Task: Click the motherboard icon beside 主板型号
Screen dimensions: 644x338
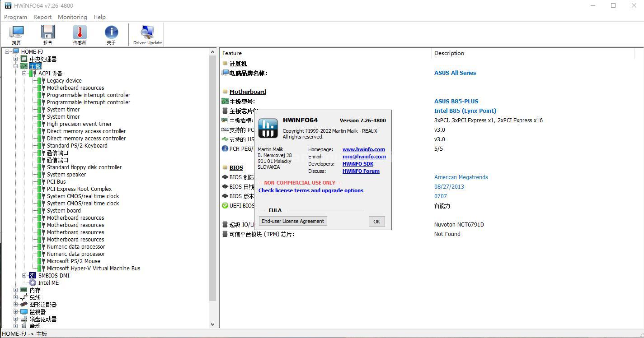Action: [x=225, y=101]
